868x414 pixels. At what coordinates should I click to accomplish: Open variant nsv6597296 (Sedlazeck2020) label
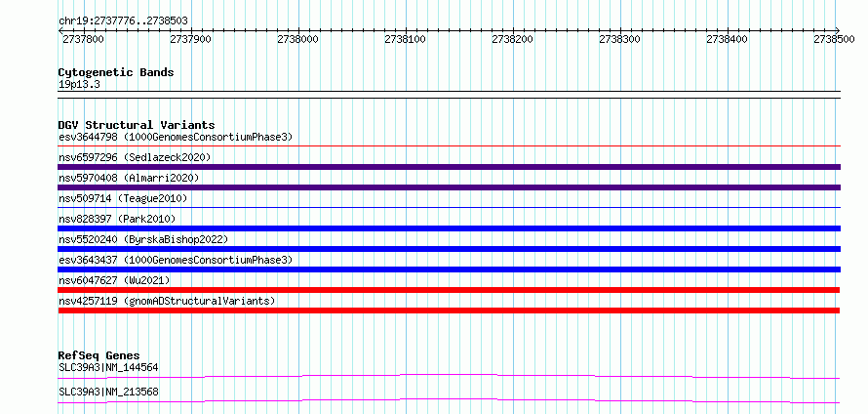135,157
